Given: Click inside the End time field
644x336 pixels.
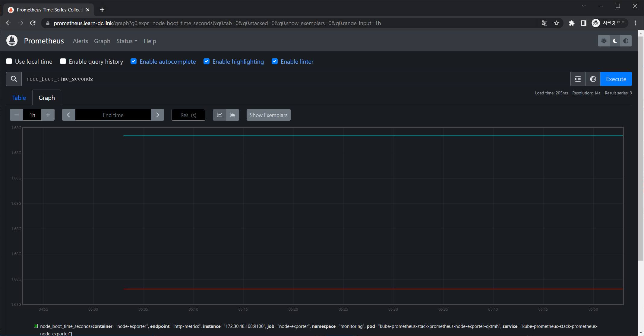Looking at the screenshot, I should coord(113,115).
